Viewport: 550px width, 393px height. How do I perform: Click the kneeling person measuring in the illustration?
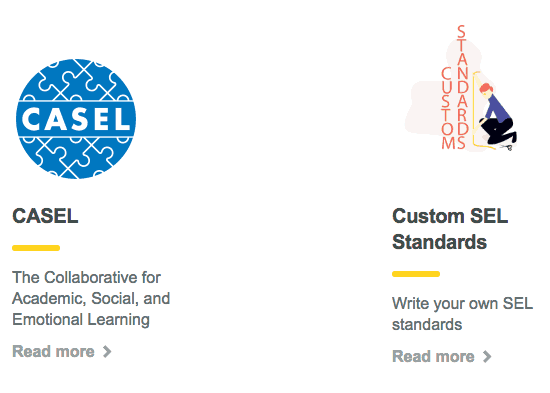(497, 114)
